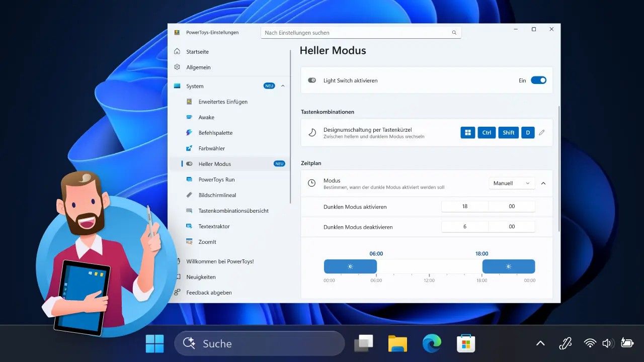Screen dimensions: 644x362
Task: Click the hour field for Dunklen Modus aktivieren
Action: click(464, 207)
